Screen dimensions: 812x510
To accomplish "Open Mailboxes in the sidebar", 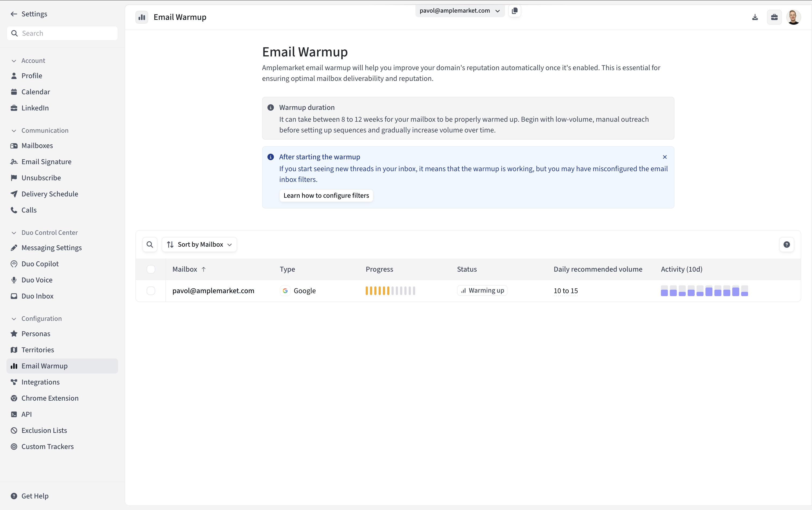I will tap(62, 146).
